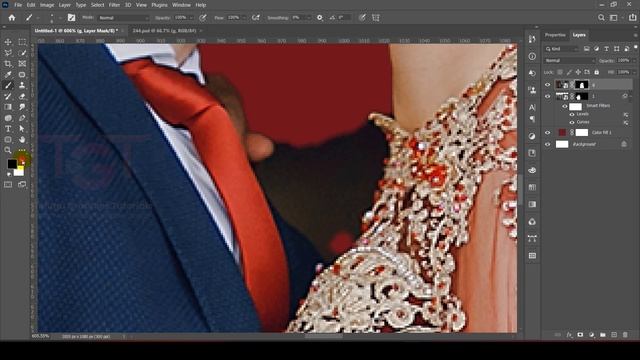The height and width of the screenshot is (360, 640).
Task: Hide the Color Fill 1 layer
Action: 548,132
